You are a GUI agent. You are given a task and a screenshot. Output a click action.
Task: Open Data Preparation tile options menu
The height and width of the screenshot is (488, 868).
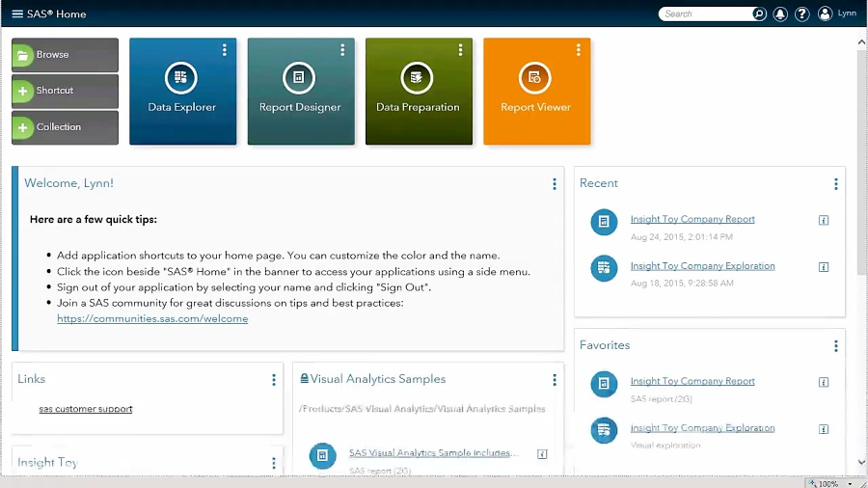(x=460, y=50)
